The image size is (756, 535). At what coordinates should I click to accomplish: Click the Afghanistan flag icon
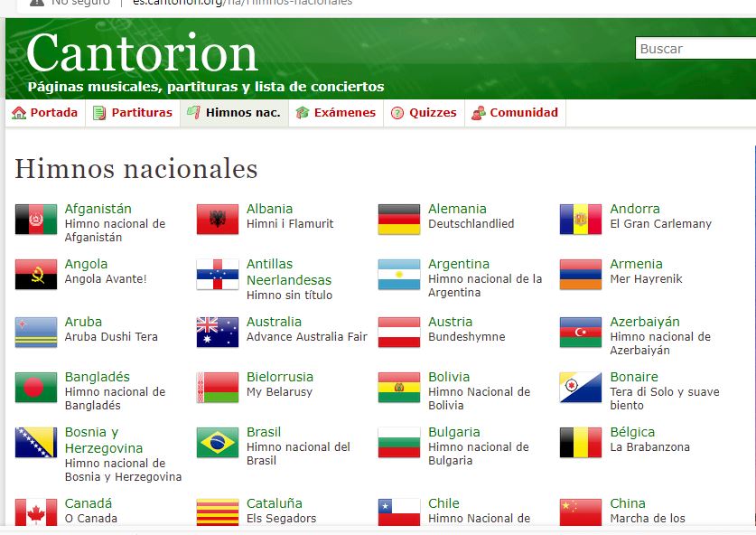click(36, 219)
